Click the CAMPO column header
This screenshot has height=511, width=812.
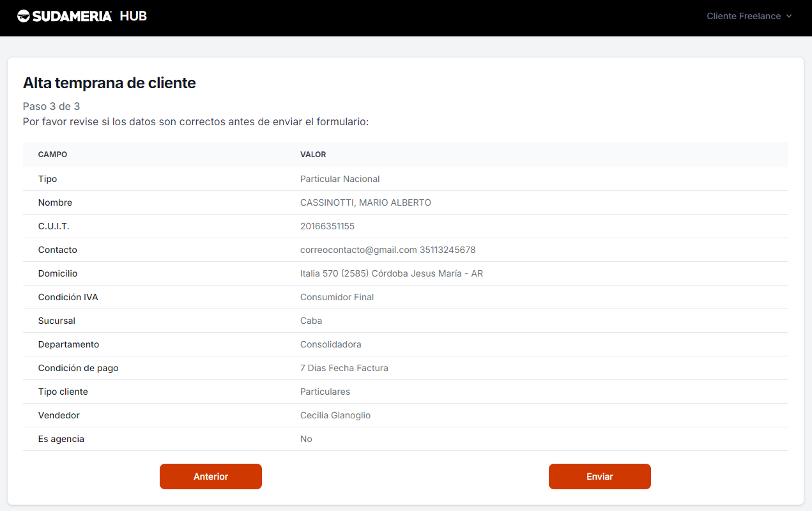[52, 155]
